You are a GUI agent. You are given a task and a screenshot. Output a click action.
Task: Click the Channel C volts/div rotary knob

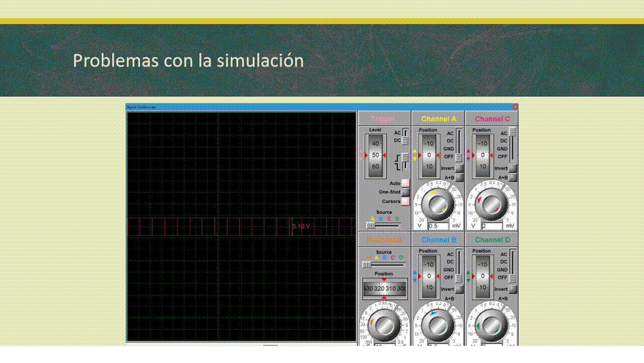click(x=490, y=204)
